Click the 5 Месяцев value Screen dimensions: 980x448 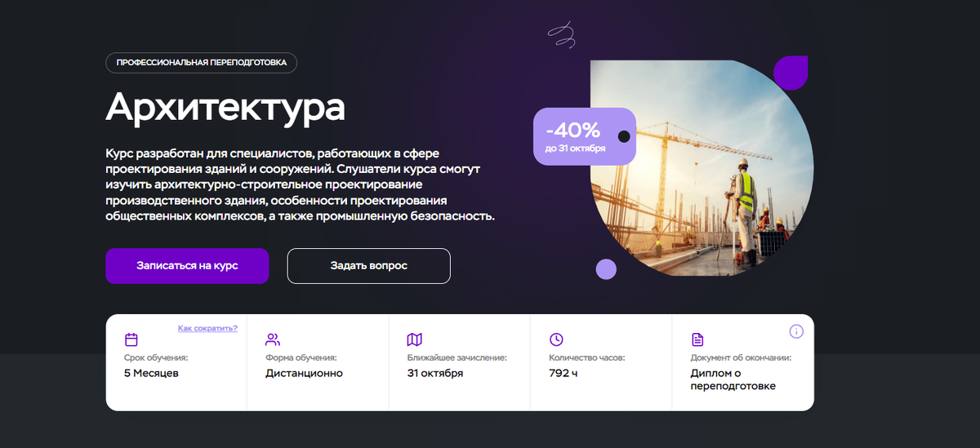(151, 373)
